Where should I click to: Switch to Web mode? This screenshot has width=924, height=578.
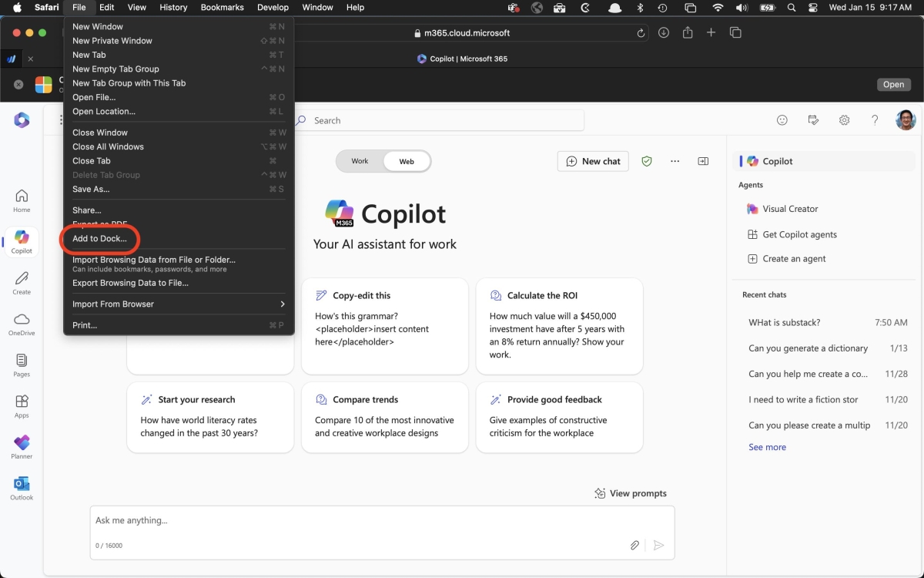407,161
